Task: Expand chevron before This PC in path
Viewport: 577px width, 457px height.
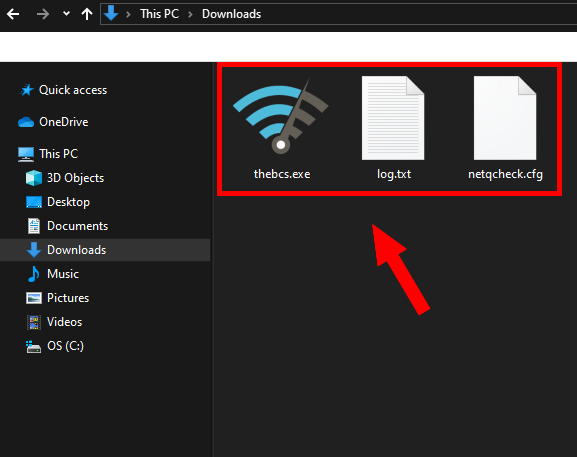Action: tap(128, 14)
